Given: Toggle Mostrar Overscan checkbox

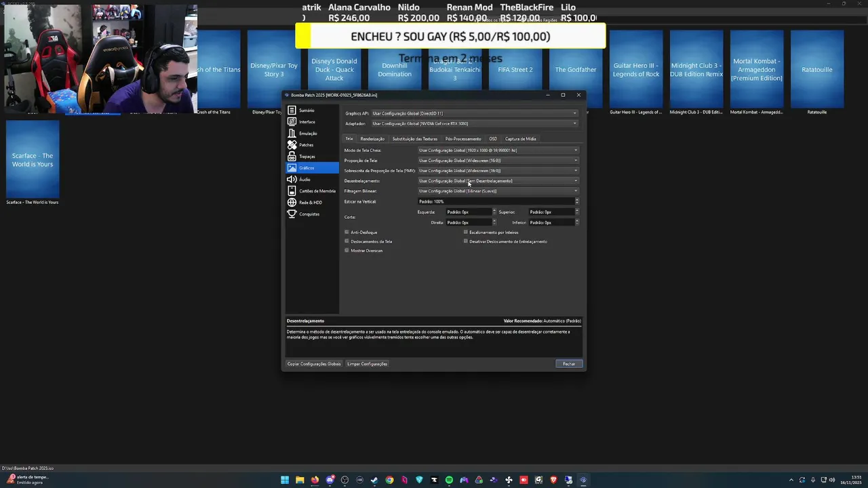Looking at the screenshot, I should 347,250.
